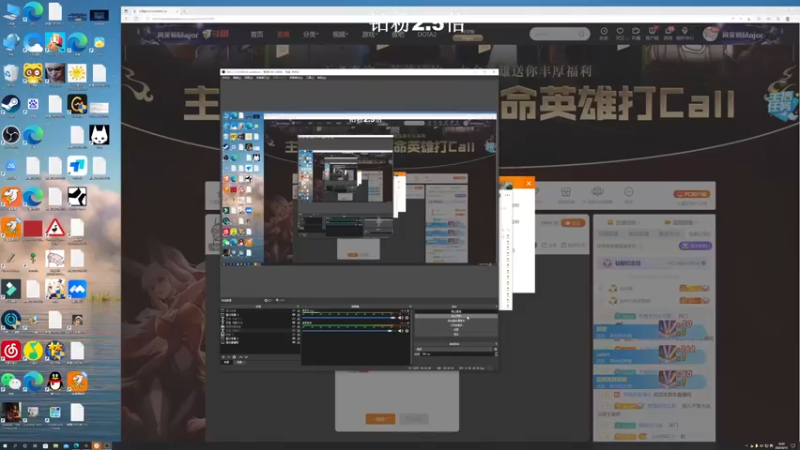Launch OBS Studio from desktop shortcut

click(x=11, y=135)
